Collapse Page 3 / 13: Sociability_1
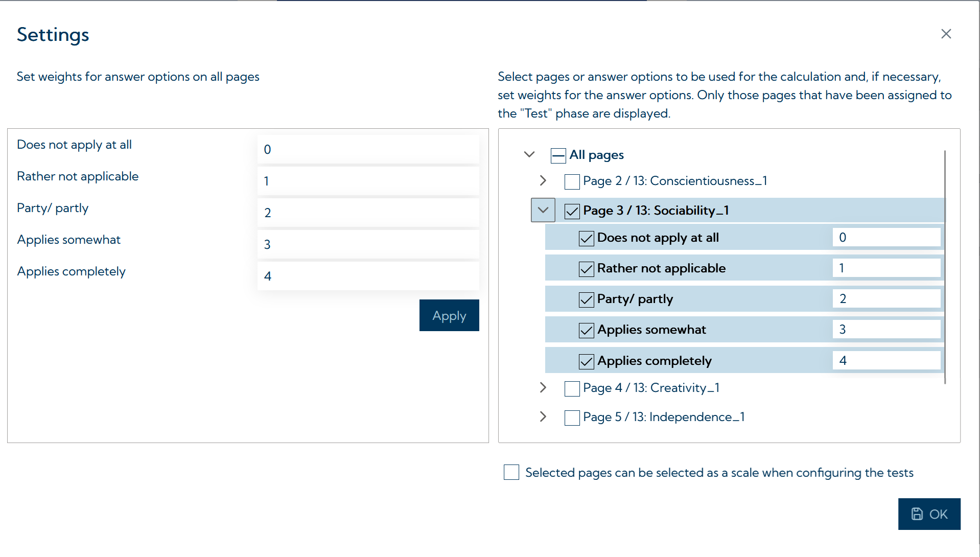Image resolution: width=980 pixels, height=557 pixels. (543, 210)
